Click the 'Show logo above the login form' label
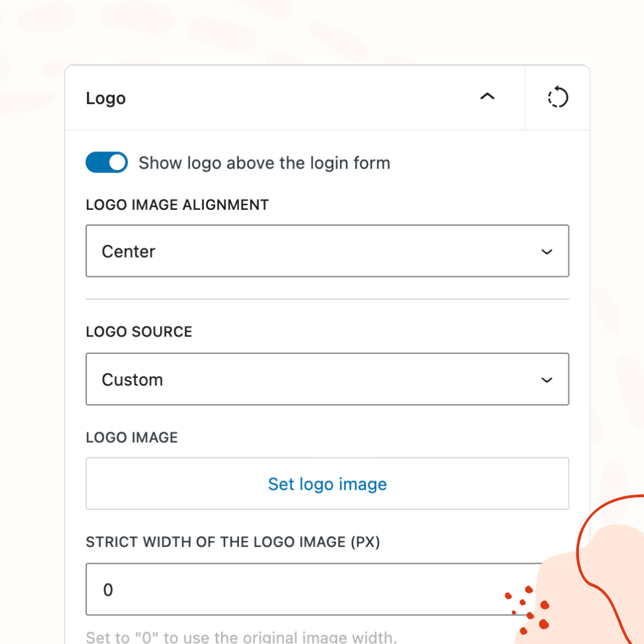644x644 pixels. [264, 163]
